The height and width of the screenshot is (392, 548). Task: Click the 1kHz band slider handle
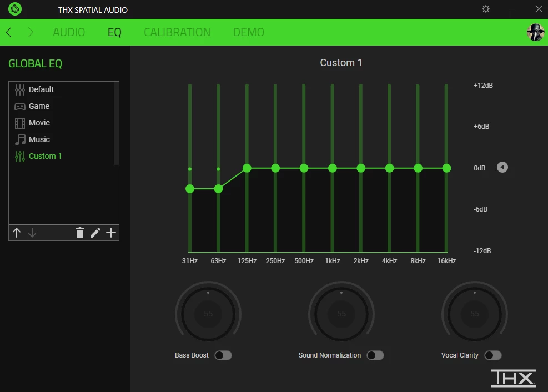click(333, 168)
